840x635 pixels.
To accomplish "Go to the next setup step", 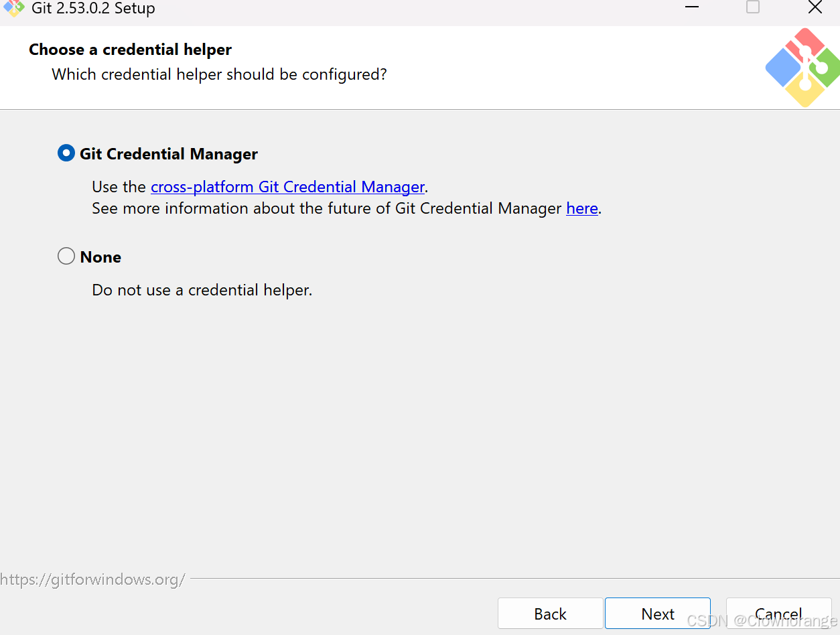I will (x=658, y=614).
